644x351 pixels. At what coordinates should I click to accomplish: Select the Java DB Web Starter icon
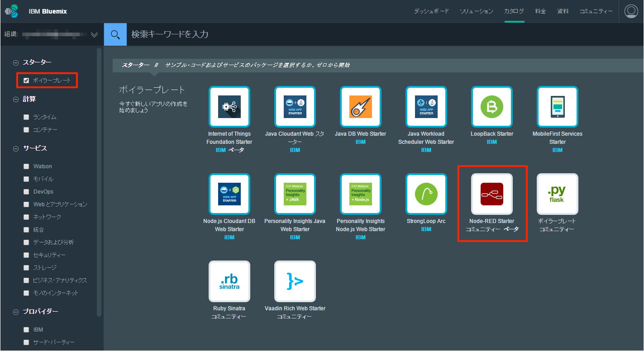(361, 107)
